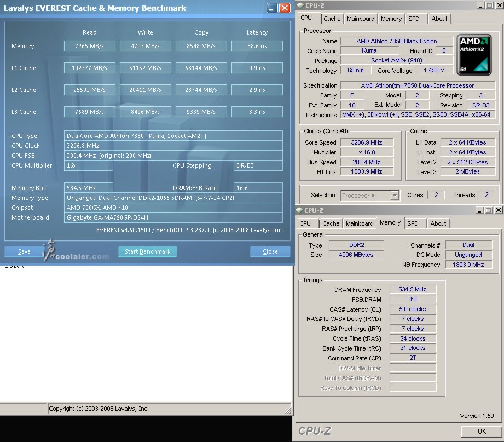Click the CPU Multiplier 16x field
The height and width of the screenshot is (442, 504).
coord(89,165)
